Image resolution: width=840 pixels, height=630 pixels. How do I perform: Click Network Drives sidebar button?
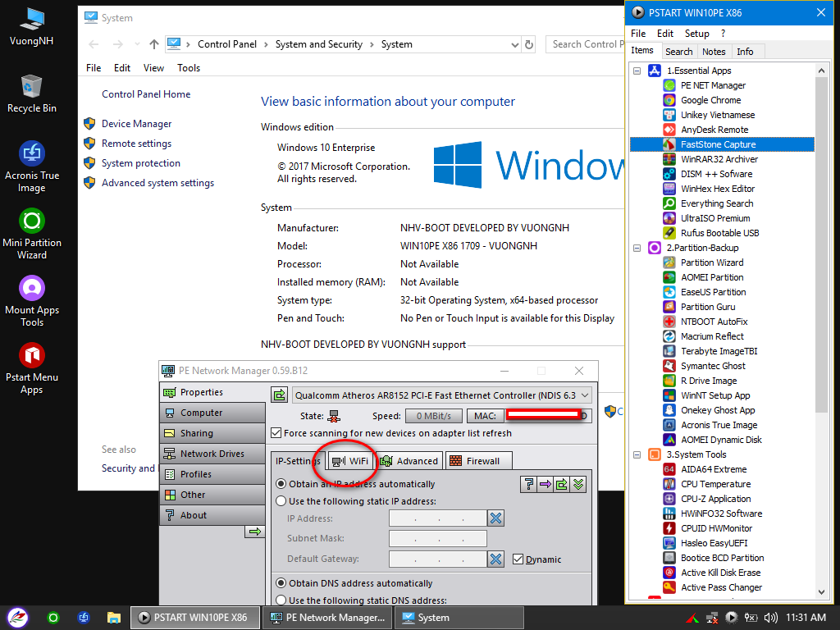(x=212, y=453)
